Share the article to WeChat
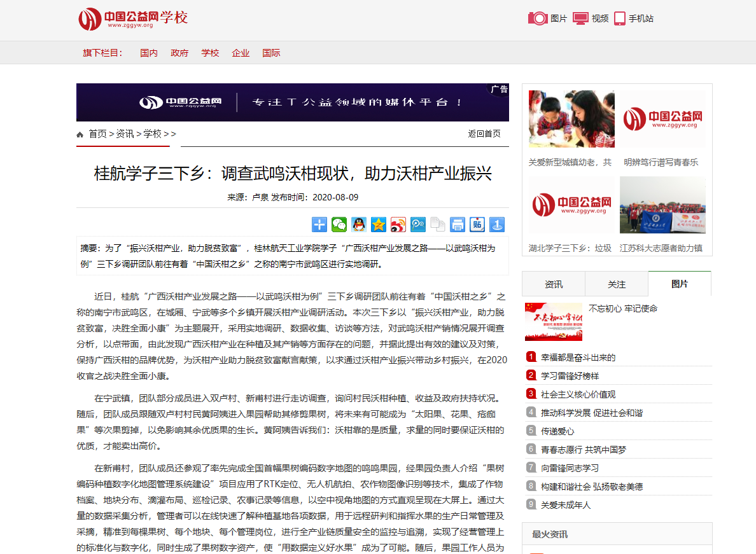 point(339,224)
